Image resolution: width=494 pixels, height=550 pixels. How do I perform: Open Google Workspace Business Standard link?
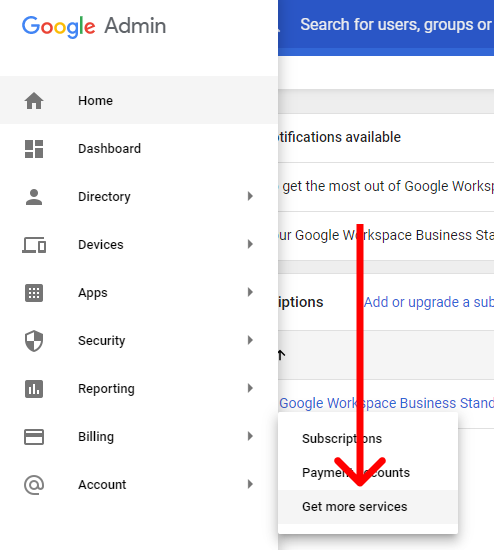[386, 403]
